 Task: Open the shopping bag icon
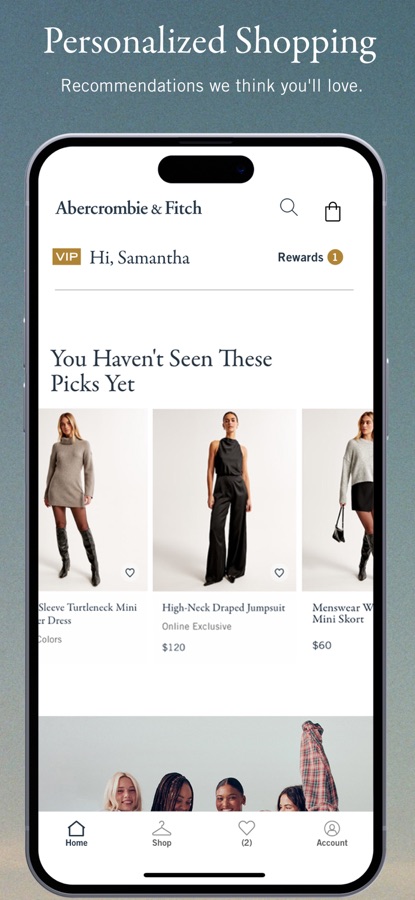pyautogui.click(x=333, y=211)
